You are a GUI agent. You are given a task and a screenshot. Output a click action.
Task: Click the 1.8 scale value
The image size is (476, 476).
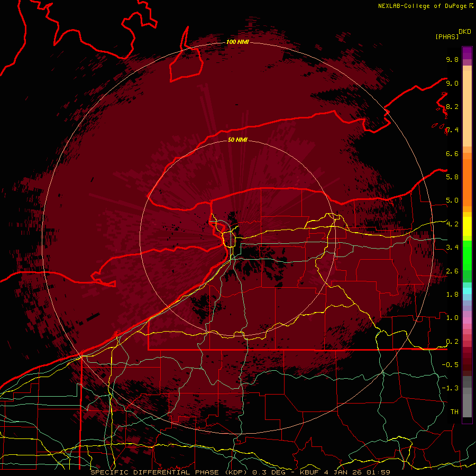452,295
